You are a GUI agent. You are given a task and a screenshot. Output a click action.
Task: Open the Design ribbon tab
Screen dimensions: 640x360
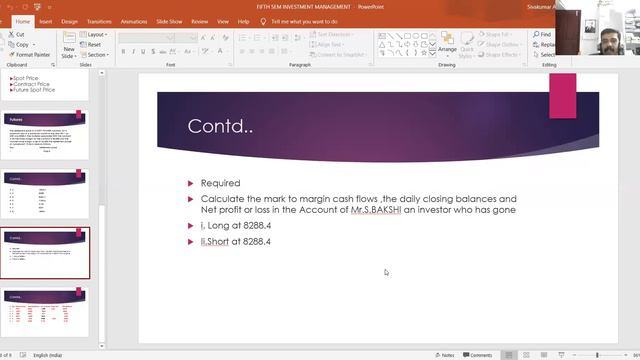pos(69,22)
